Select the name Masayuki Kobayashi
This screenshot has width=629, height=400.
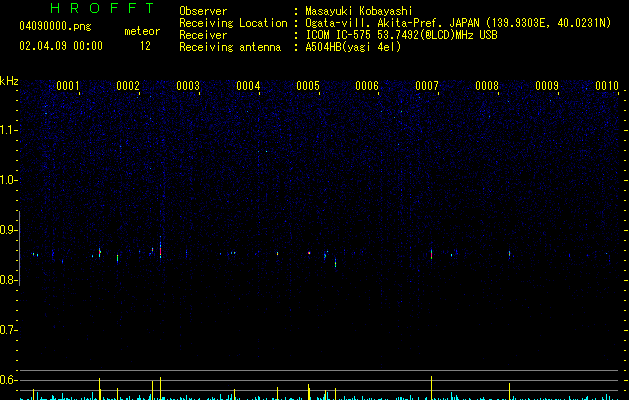359,11
